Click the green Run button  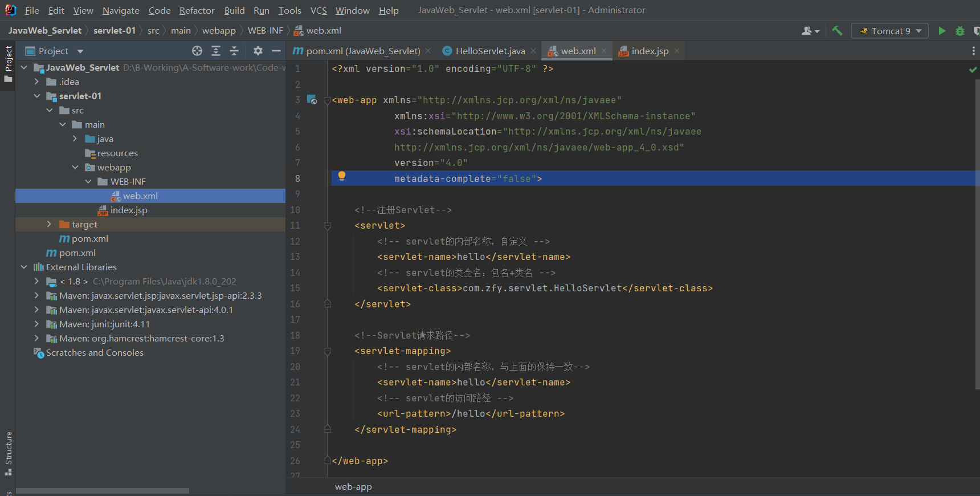point(942,31)
